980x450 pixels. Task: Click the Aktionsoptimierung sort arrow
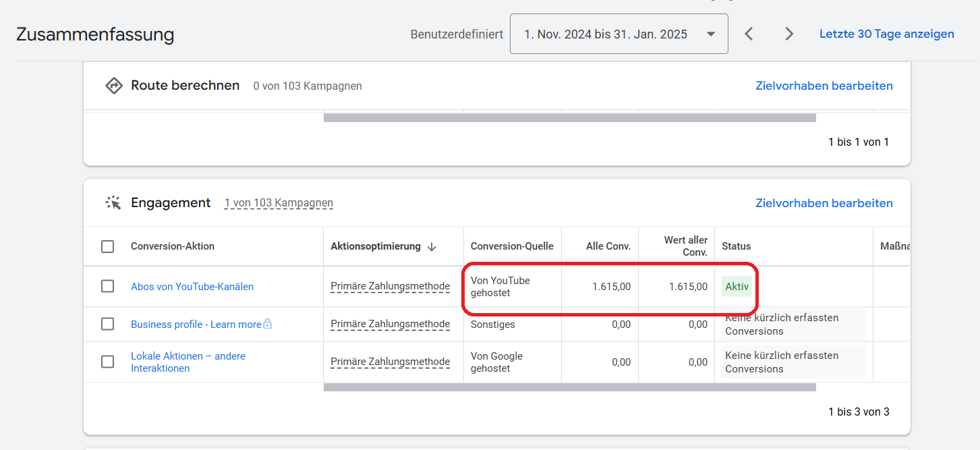click(x=432, y=247)
